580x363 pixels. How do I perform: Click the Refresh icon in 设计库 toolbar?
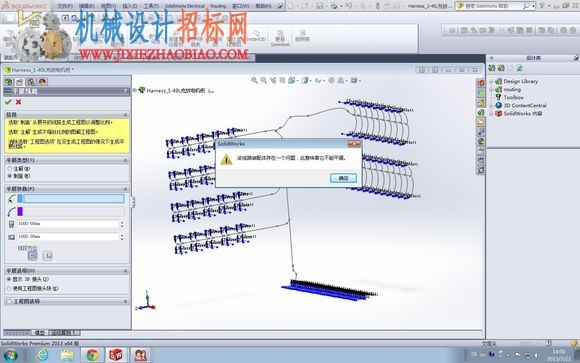pos(520,68)
